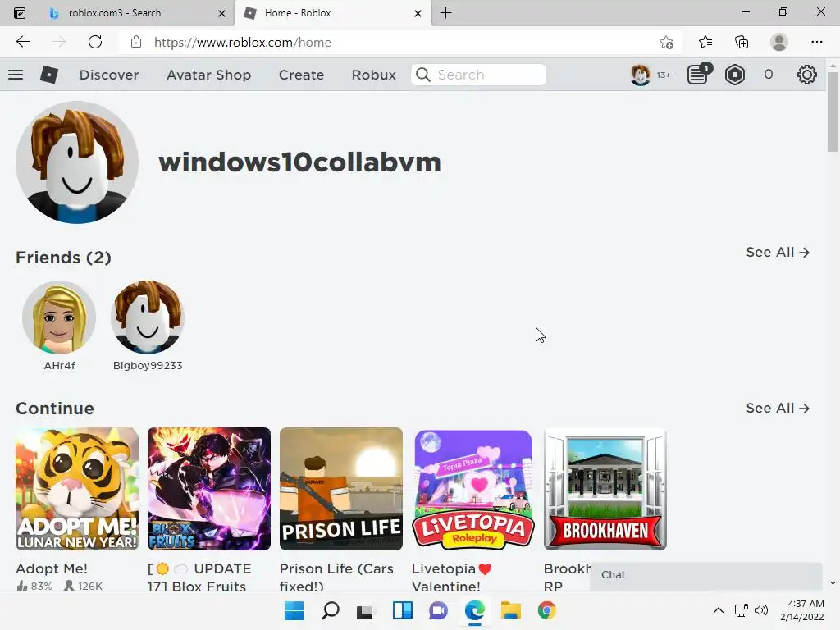Click the Prison Life (Cars fixed!) title
Viewport: 840px width, 630px height.
point(336,577)
